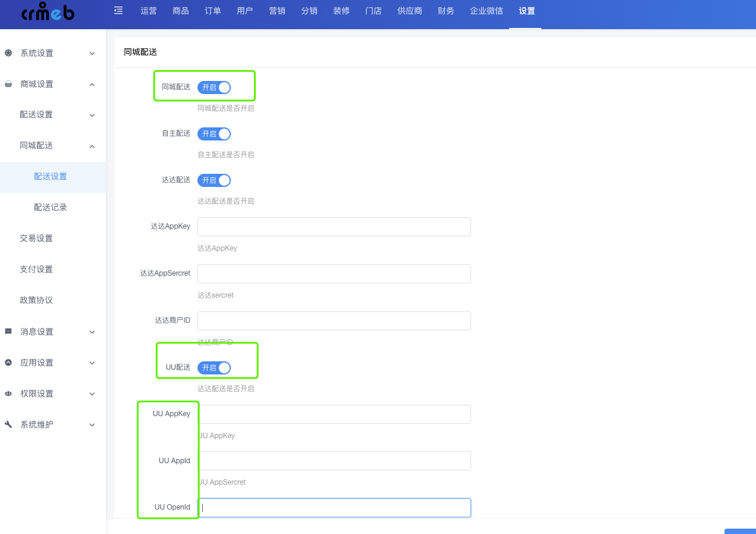Click the 达达商户ID input field
The height and width of the screenshot is (534, 756).
[334, 321]
